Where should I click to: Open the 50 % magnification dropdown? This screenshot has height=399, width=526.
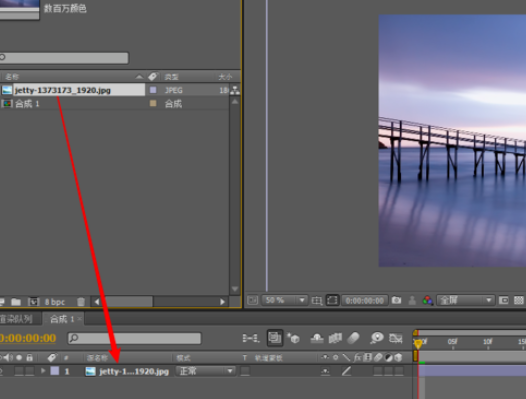coord(284,300)
